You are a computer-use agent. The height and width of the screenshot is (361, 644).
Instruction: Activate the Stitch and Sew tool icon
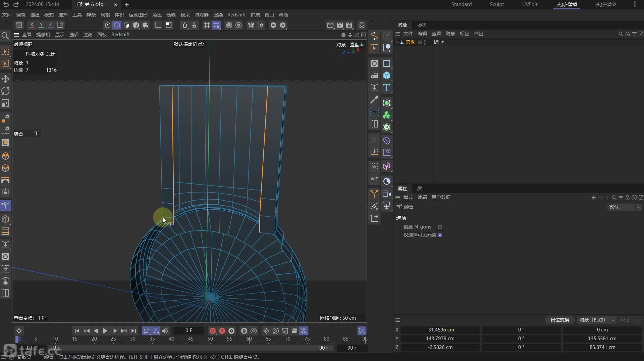pyautogui.click(x=5, y=205)
